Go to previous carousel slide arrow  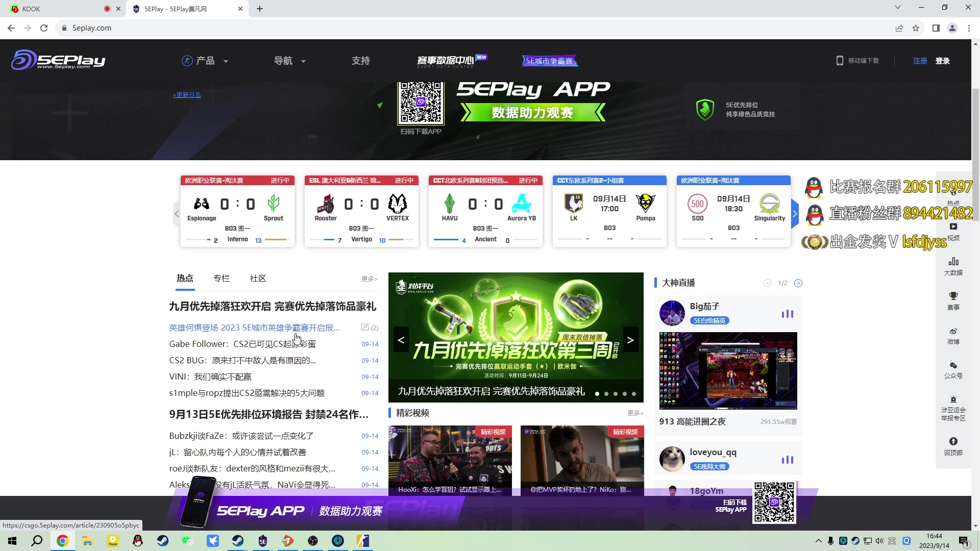tap(401, 340)
